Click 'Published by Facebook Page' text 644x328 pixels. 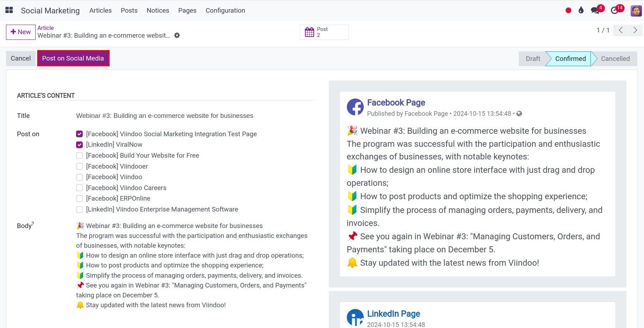pyautogui.click(x=407, y=114)
